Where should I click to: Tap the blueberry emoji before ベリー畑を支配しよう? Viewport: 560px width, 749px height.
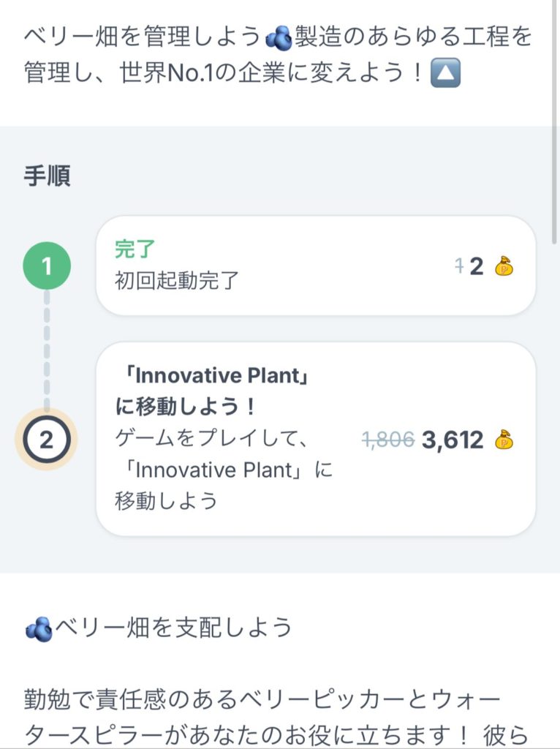38,628
